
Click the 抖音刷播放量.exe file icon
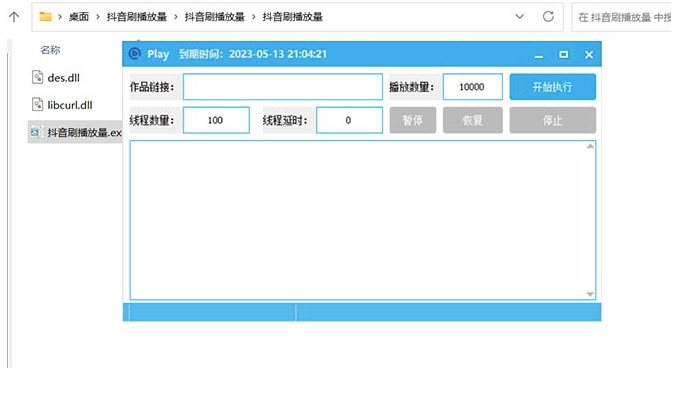[x=36, y=132]
